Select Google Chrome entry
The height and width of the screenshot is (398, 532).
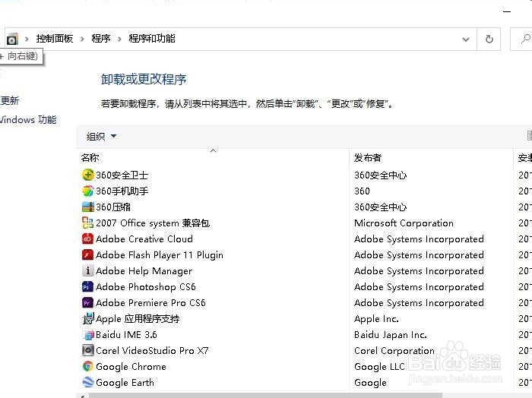coord(131,366)
